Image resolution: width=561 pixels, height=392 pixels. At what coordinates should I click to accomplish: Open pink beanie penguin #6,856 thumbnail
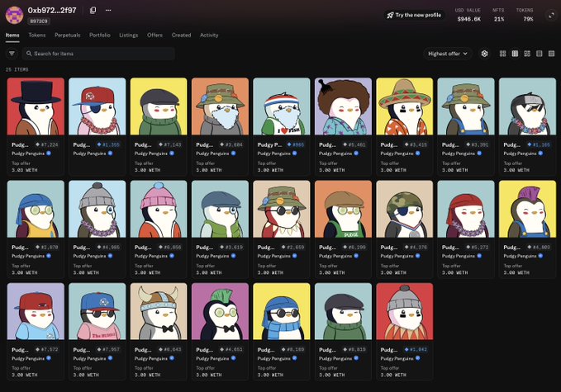point(159,209)
